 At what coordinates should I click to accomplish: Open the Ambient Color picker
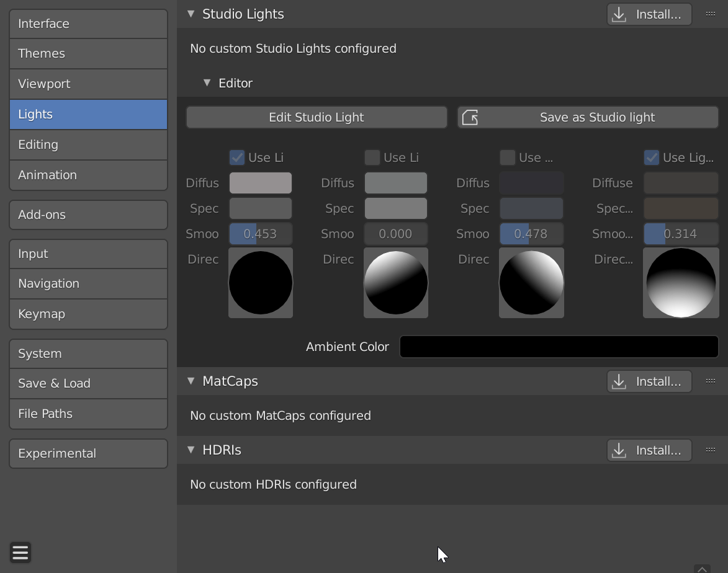coord(559,347)
